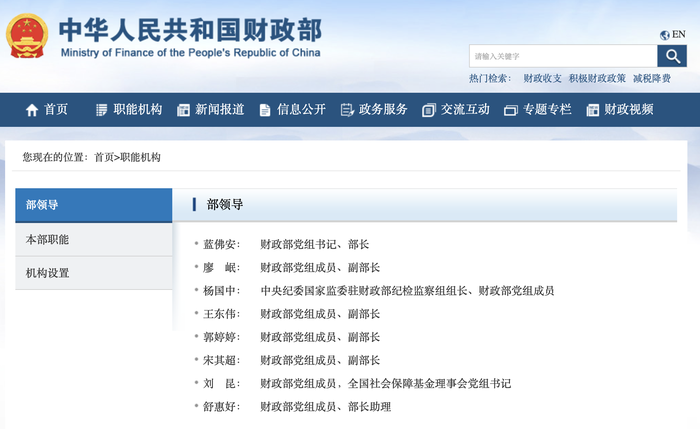Open 王东伟 leader profile

219,314
